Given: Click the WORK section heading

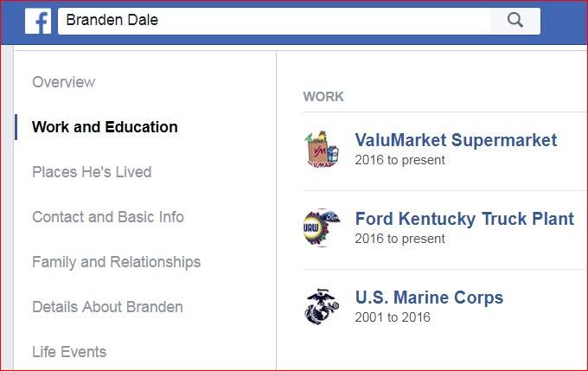Looking at the screenshot, I should point(323,97).
